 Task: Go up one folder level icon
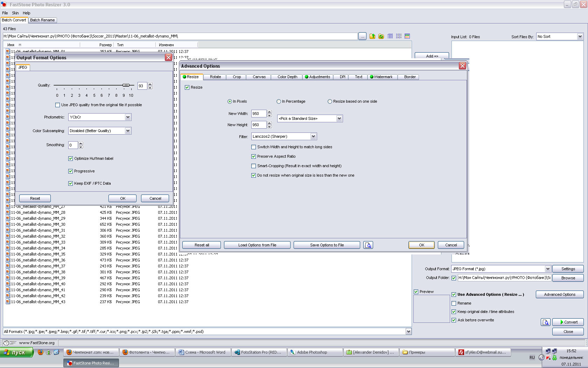(x=372, y=36)
